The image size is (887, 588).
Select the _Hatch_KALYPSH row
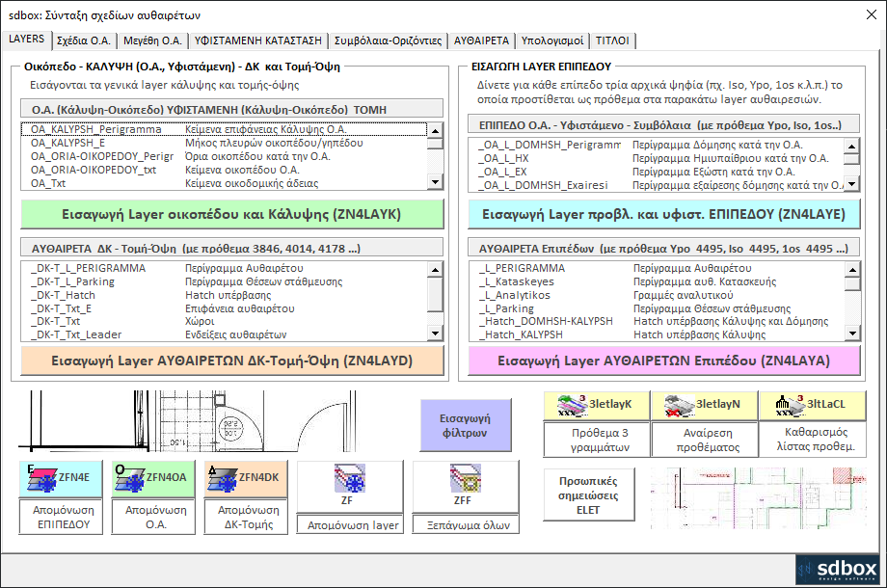pos(657,334)
